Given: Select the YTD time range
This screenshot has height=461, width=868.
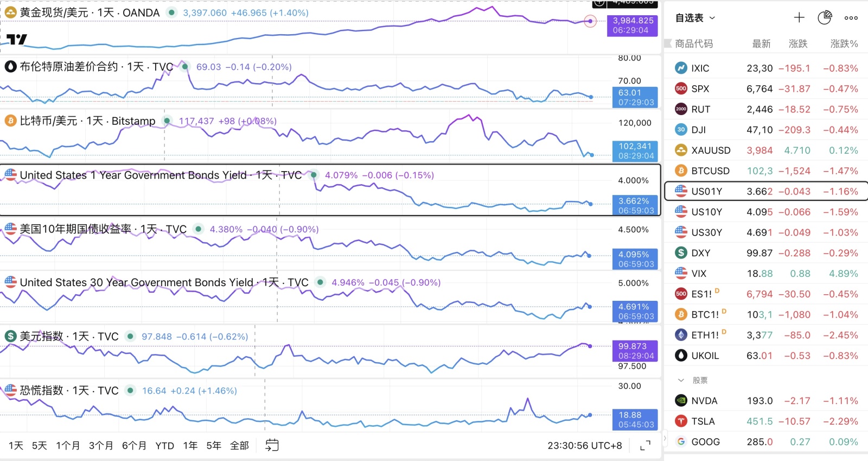Looking at the screenshot, I should tap(164, 446).
